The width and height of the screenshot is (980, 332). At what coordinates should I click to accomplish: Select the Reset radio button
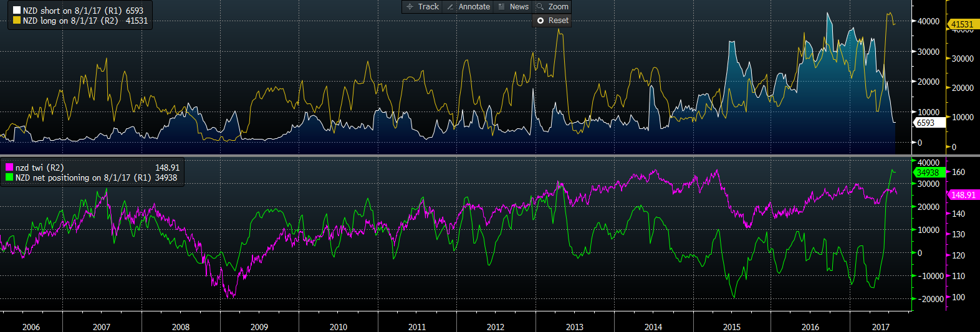(x=540, y=21)
